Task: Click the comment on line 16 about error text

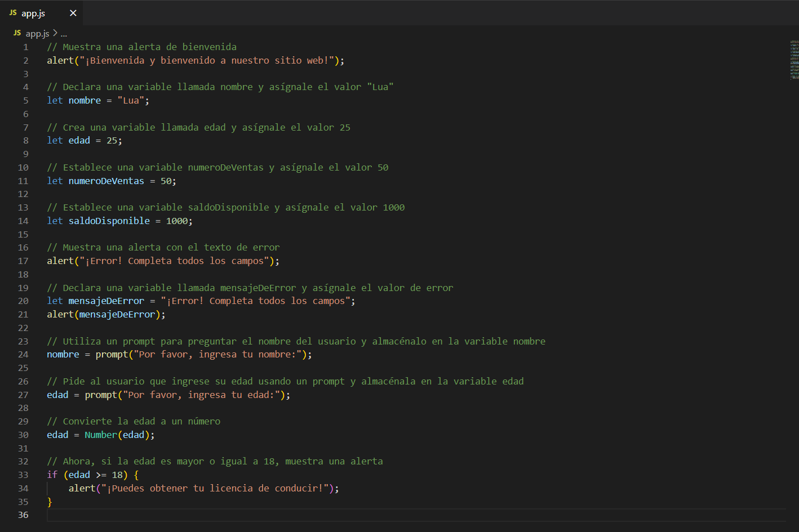Action: click(x=163, y=247)
